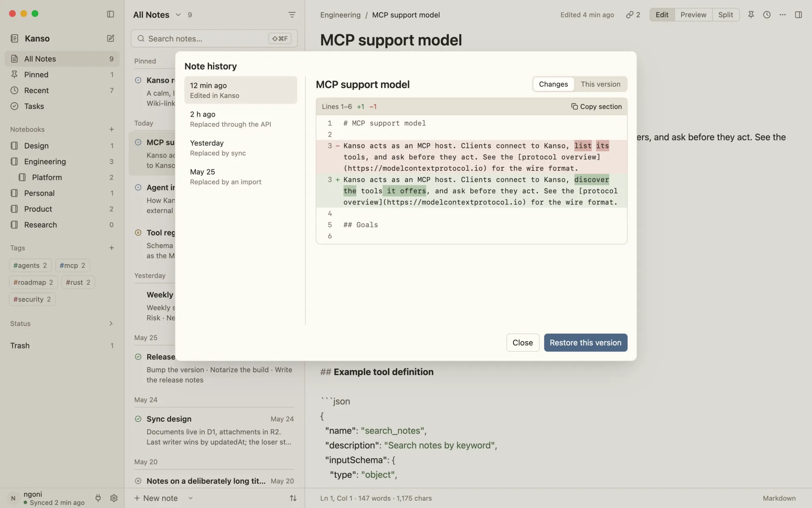812x508 pixels.
Task: Click the New note button
Action: [x=156, y=498]
